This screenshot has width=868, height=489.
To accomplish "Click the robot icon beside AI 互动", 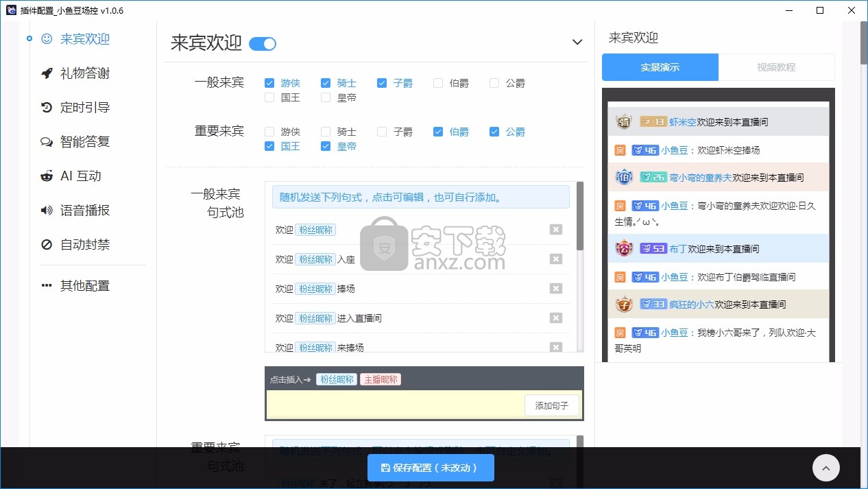I will pos(47,176).
